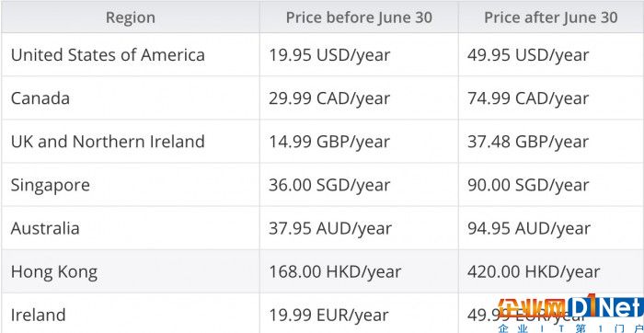Click the 37.95 AUD/year price
The width and height of the screenshot is (644, 333).
pos(330,229)
